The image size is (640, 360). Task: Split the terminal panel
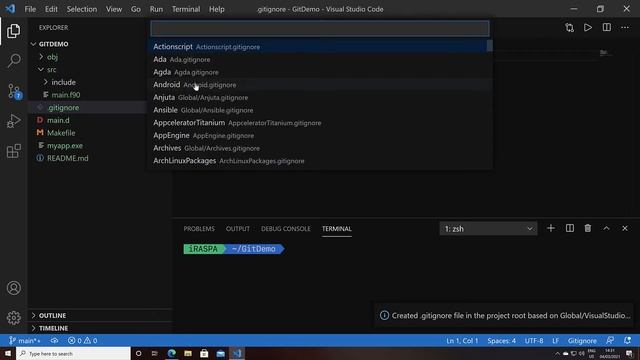(570, 229)
